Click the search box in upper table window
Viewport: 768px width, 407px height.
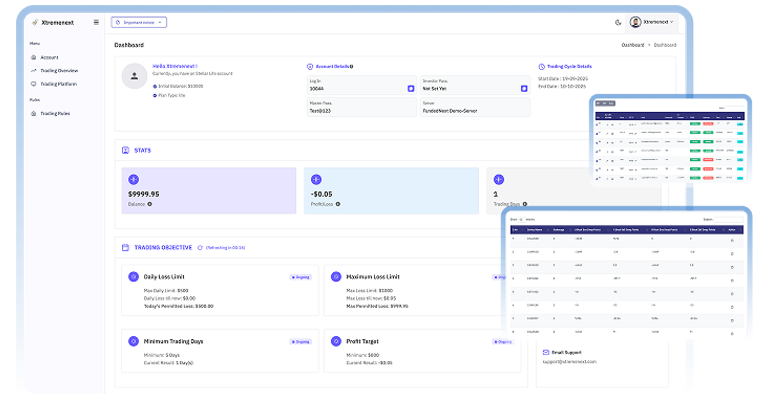pyautogui.click(x=735, y=108)
